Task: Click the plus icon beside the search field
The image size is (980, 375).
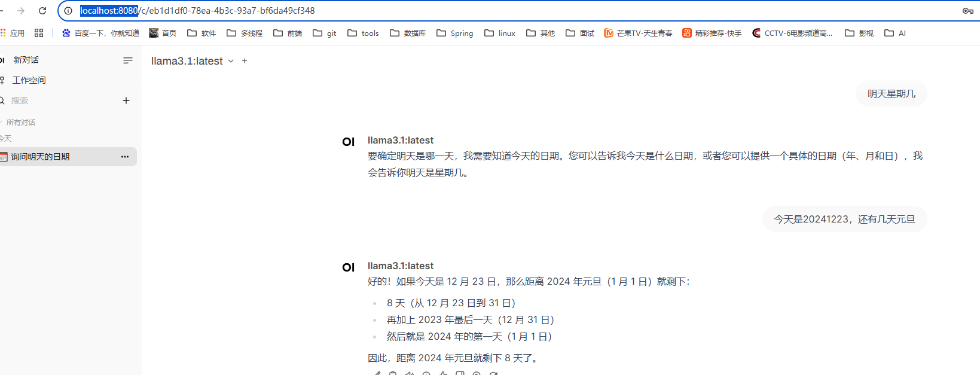Action: 126,100
